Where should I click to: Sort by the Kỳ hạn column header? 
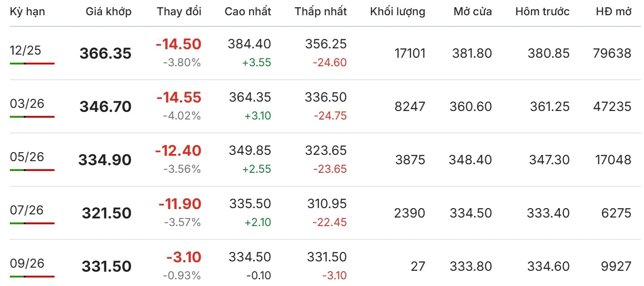click(x=27, y=12)
